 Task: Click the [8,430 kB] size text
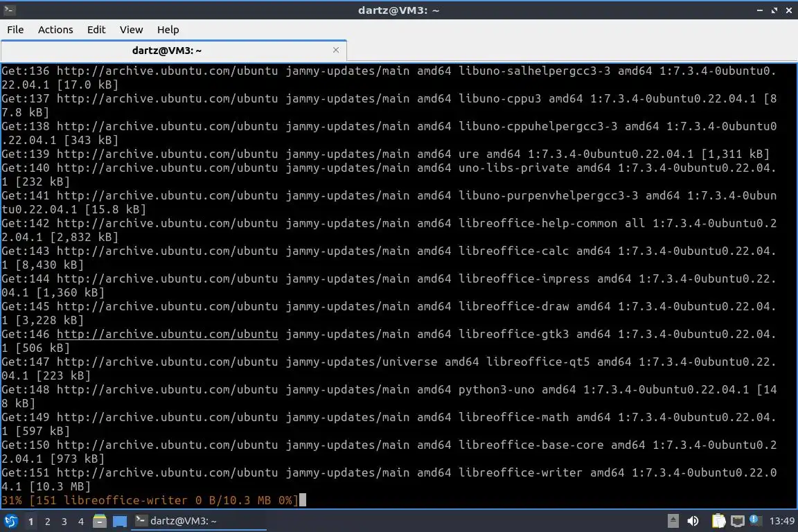click(x=49, y=265)
